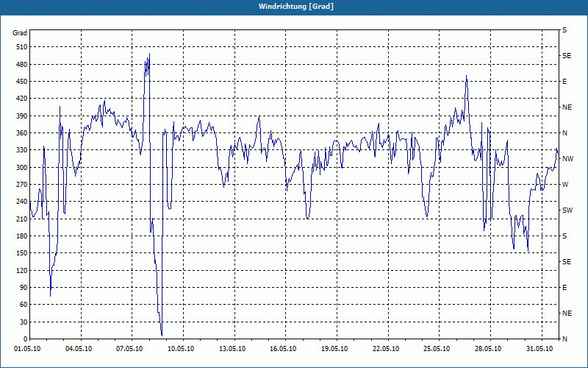Click the S compass label level with 180
588x368 pixels.
pyautogui.click(x=564, y=236)
